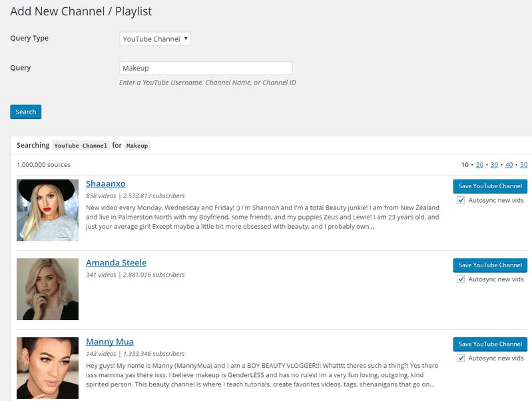The height and width of the screenshot is (401, 532).
Task: Click '858 videos | 2,533,813 subscribers' text
Action: tap(135, 196)
